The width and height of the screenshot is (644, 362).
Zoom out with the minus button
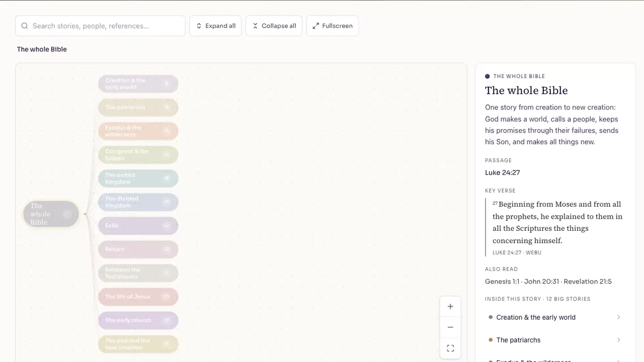[450, 327]
